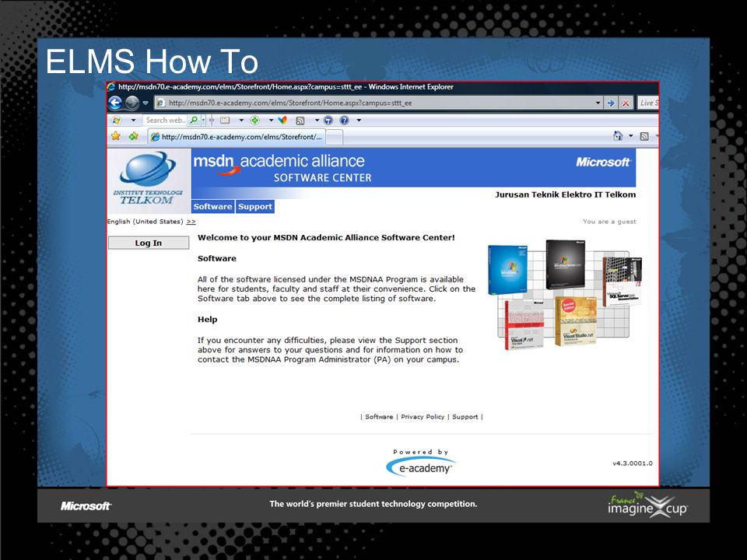Image resolution: width=747 pixels, height=560 pixels.
Task: Click the red Stop loading button
Action: click(x=626, y=103)
